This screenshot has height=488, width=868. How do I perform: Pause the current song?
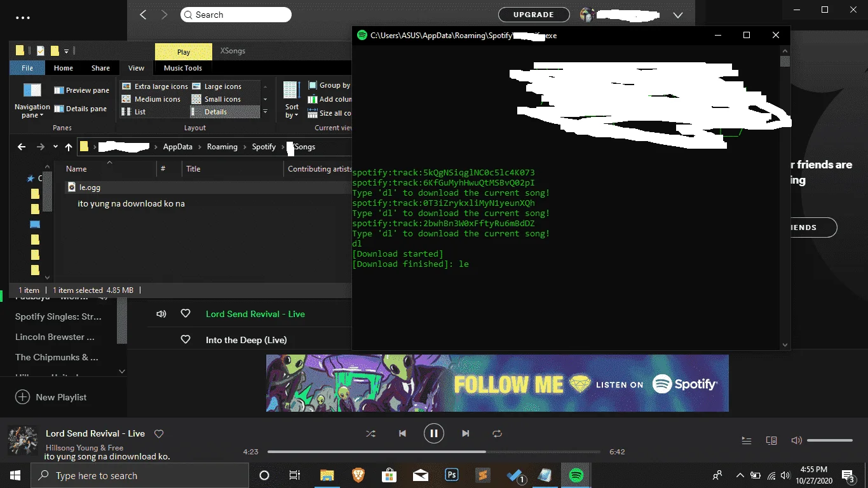click(x=434, y=433)
